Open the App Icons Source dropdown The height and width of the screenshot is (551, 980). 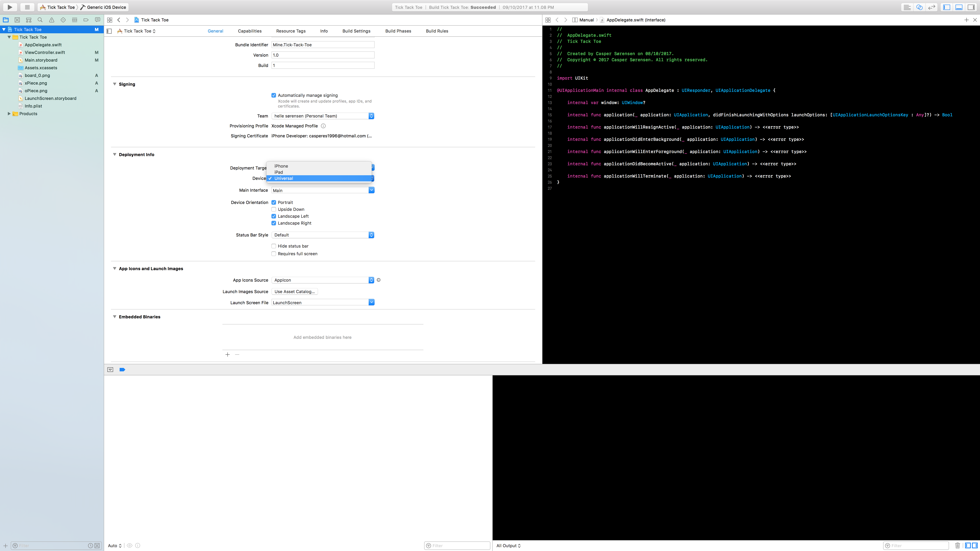click(323, 280)
